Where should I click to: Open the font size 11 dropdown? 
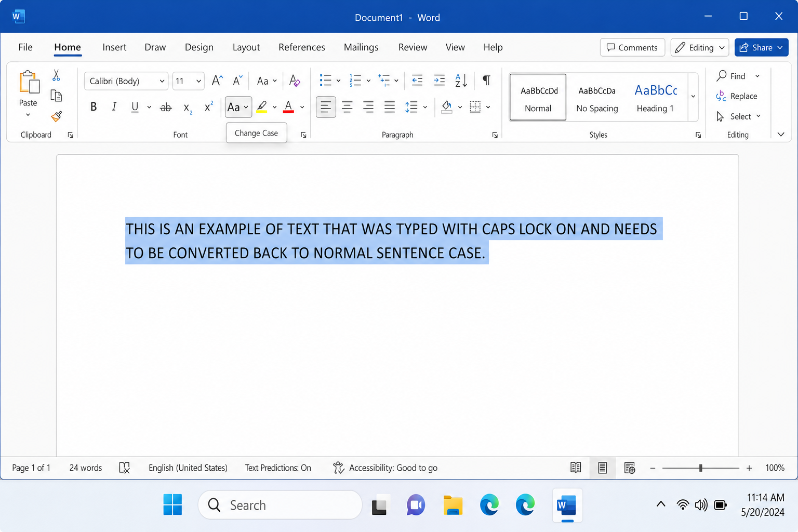click(x=198, y=81)
